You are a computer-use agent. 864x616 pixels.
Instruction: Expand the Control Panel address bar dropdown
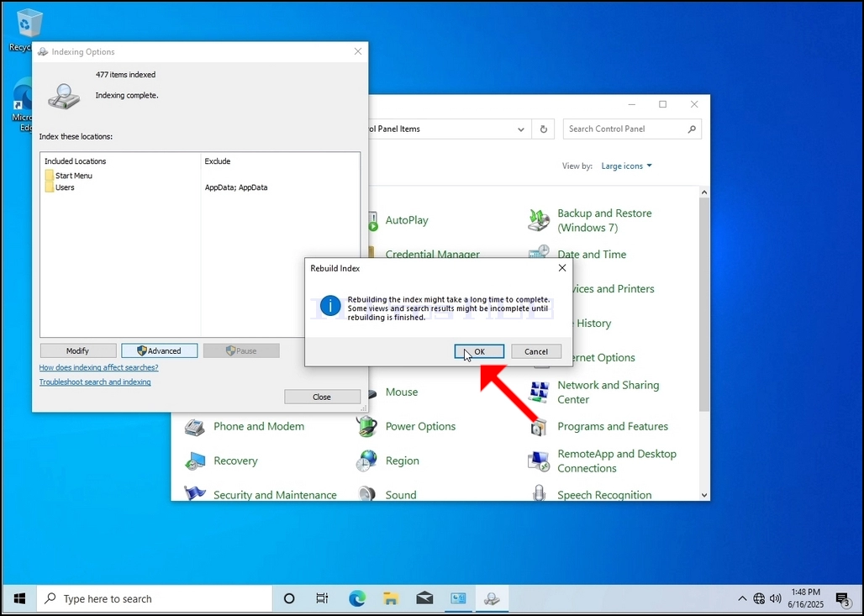pyautogui.click(x=521, y=129)
